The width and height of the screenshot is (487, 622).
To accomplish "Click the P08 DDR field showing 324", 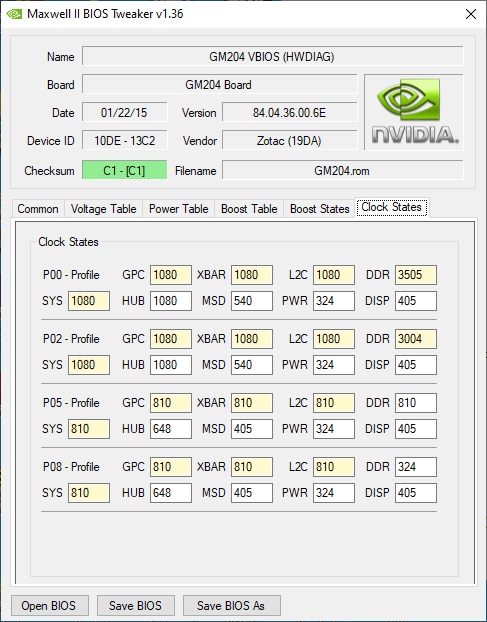I will (416, 467).
